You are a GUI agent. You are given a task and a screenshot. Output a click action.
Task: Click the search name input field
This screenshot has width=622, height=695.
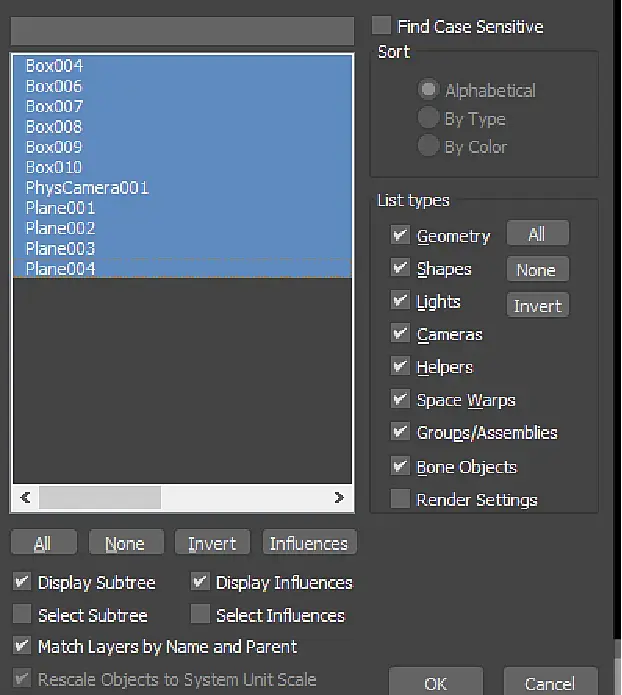coord(182,30)
